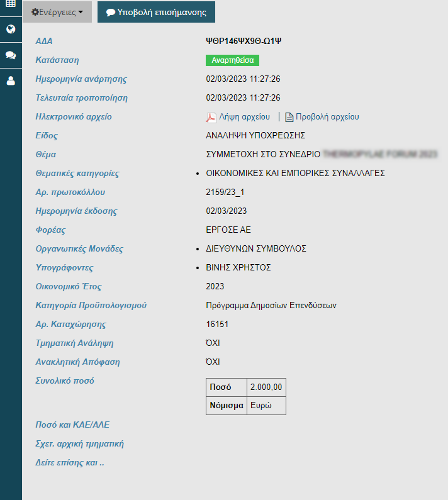This screenshot has height=500, width=448.
Task: Click the gear icon on Ενέργειες
Action: pos(35,12)
